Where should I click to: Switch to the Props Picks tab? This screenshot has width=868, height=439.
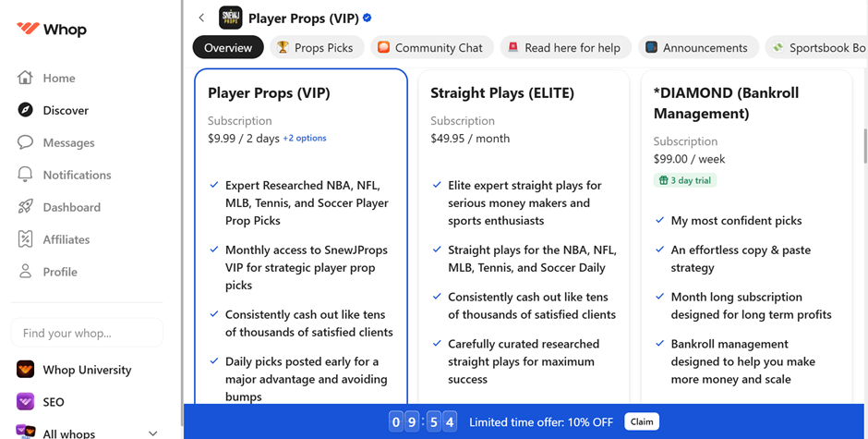[x=315, y=48]
